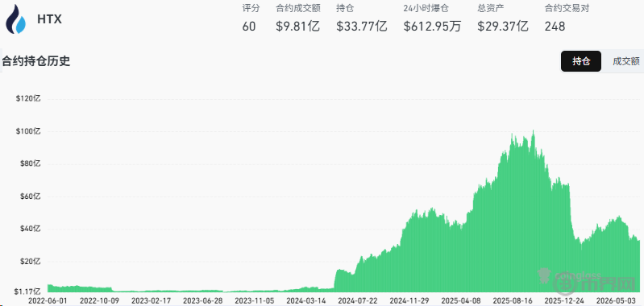Click the $33.77亿 open interest value
The height and width of the screenshot is (306, 644).
[362, 27]
